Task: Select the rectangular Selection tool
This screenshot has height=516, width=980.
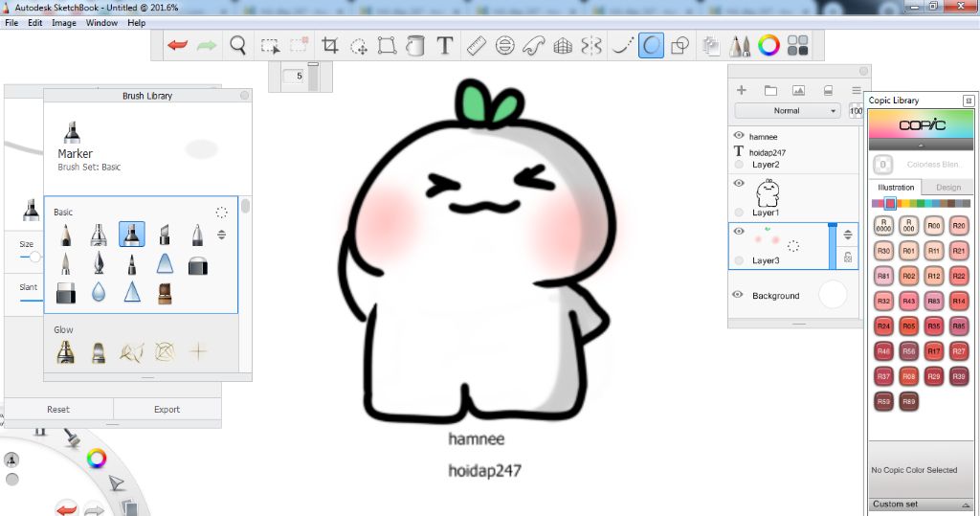Action: [x=270, y=46]
